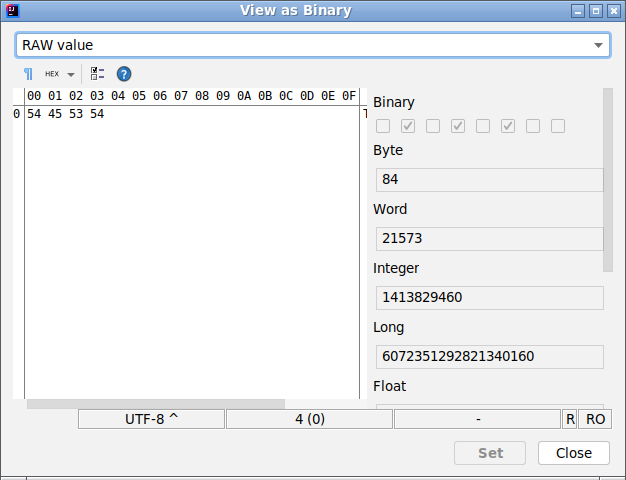Open help with the question mark icon

[x=124, y=74]
